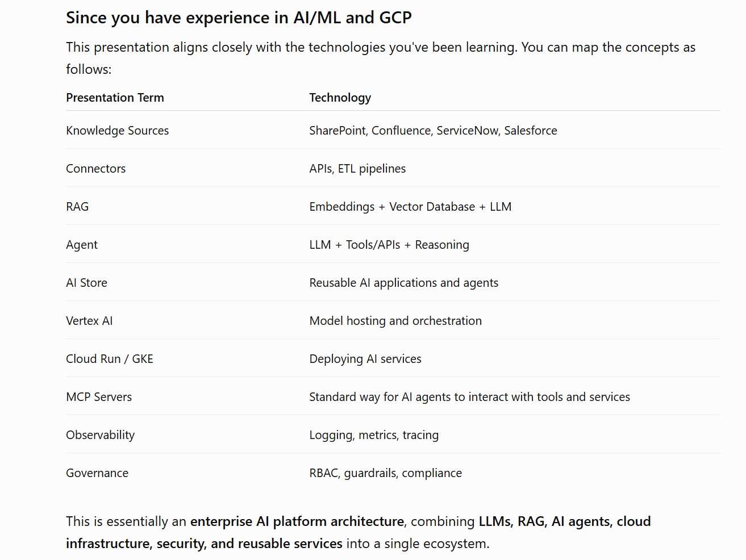Click the 'AI Store' row label

(86, 283)
